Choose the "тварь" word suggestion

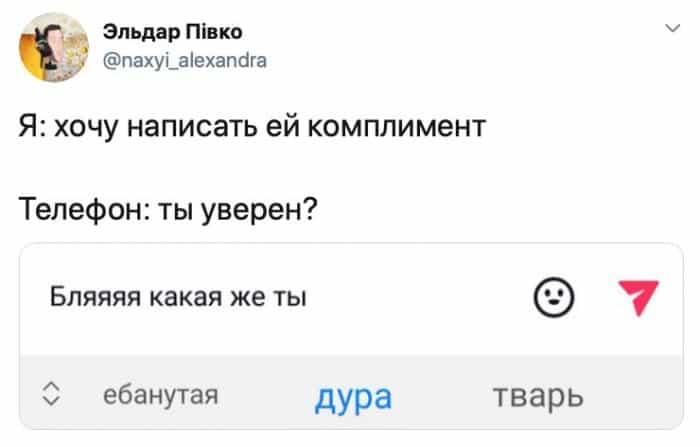click(x=538, y=396)
